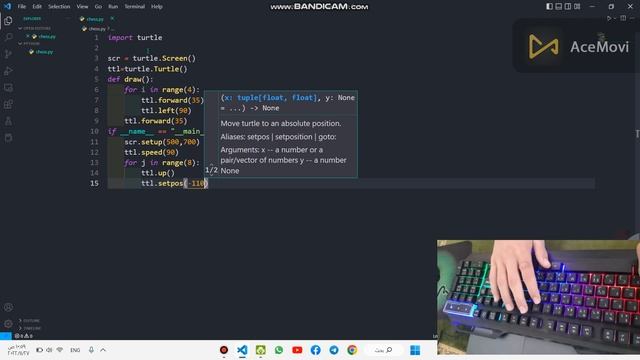Close the chess.py editor tab
640x360 pixels.
click(112, 19)
